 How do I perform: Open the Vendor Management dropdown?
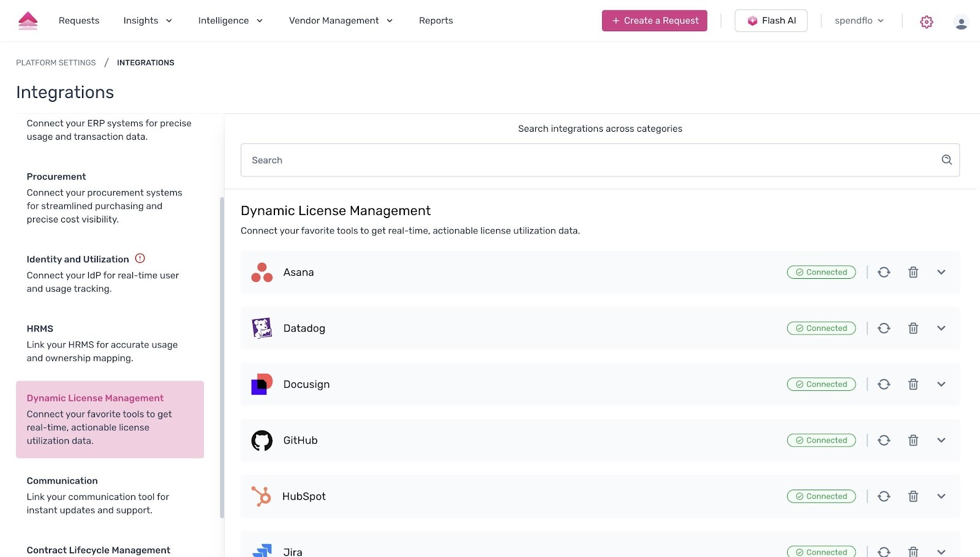click(341, 21)
